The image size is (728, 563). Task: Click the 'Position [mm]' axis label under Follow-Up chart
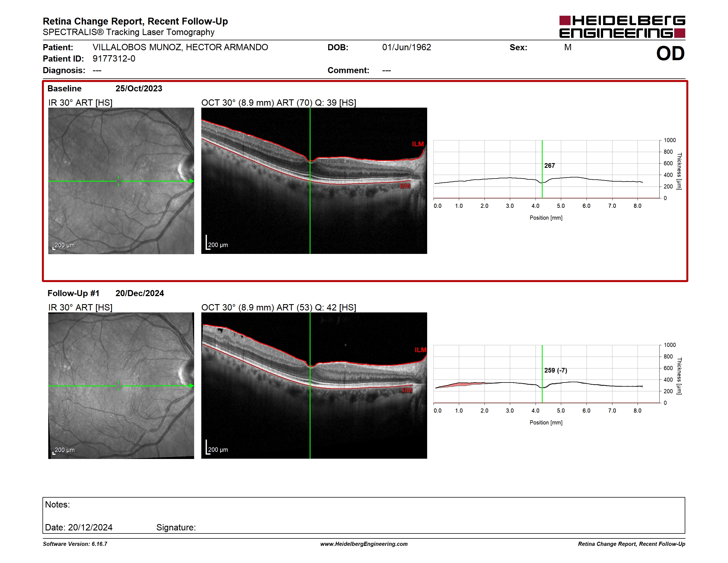click(x=546, y=423)
